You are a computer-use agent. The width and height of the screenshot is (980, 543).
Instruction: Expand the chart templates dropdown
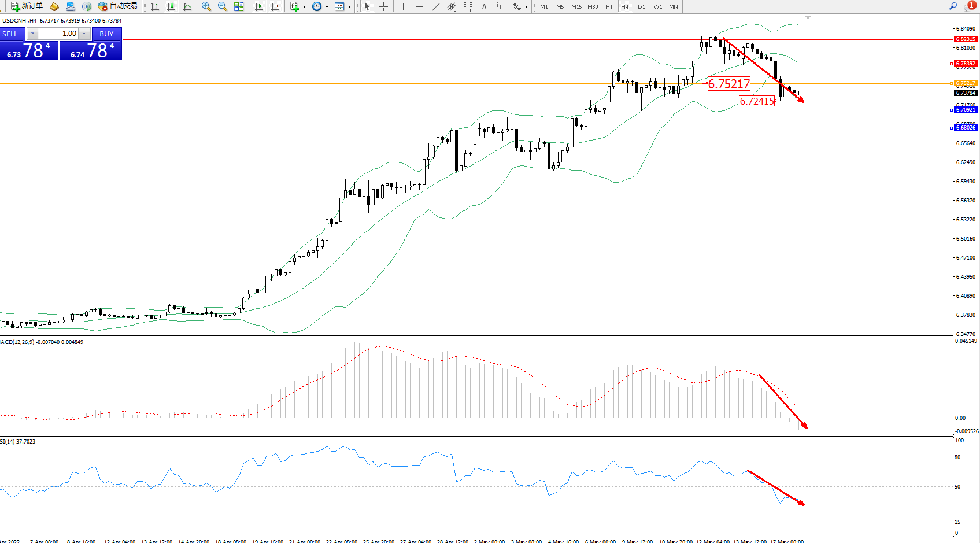(349, 6)
